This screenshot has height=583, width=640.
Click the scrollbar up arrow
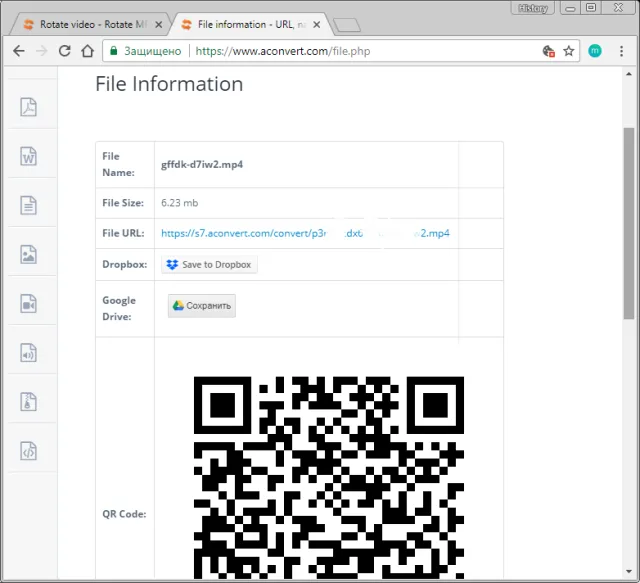tap(629, 74)
